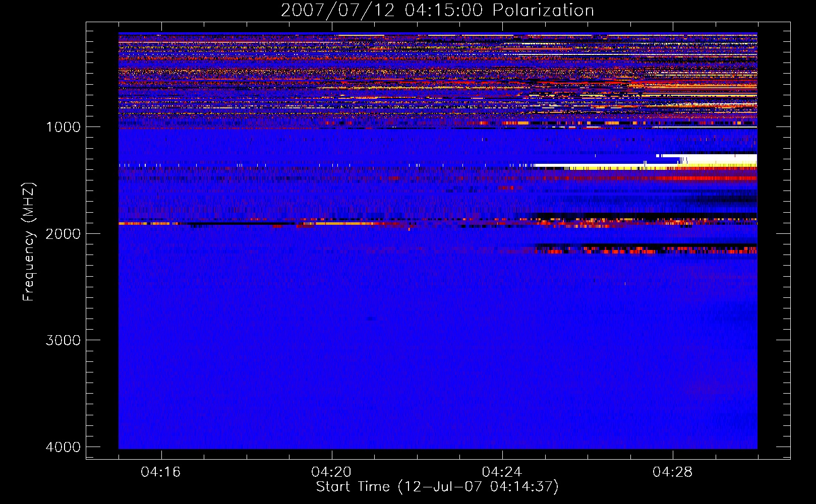Click the plot title '2007/07/12 04:15:00 Polarization'
816x504 pixels.
(x=437, y=10)
